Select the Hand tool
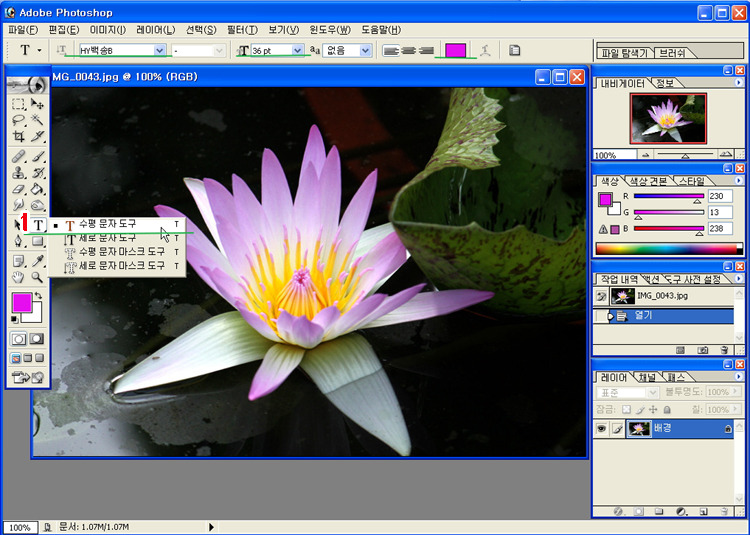Image resolution: width=750 pixels, height=535 pixels. tap(19, 277)
